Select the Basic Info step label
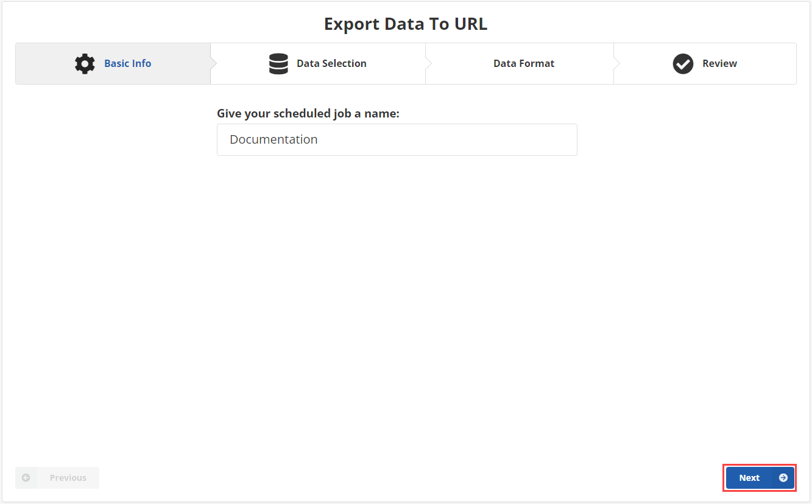Screen dimensions: 812x504 point(127,63)
